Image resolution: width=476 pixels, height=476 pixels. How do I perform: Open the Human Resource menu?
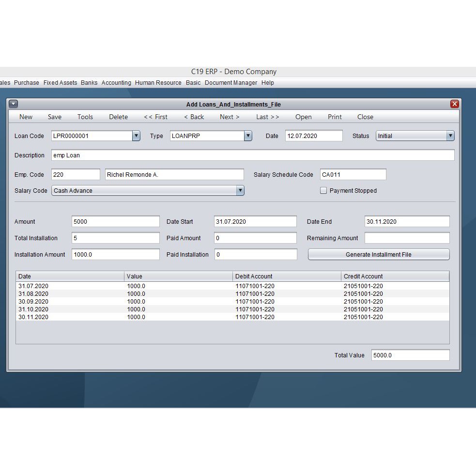tap(158, 83)
